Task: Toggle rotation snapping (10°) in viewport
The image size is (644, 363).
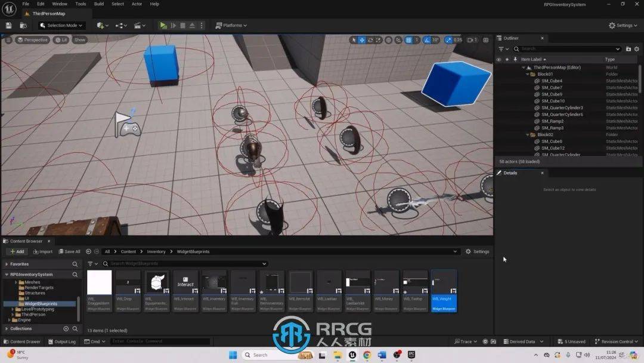Action: pos(427,40)
